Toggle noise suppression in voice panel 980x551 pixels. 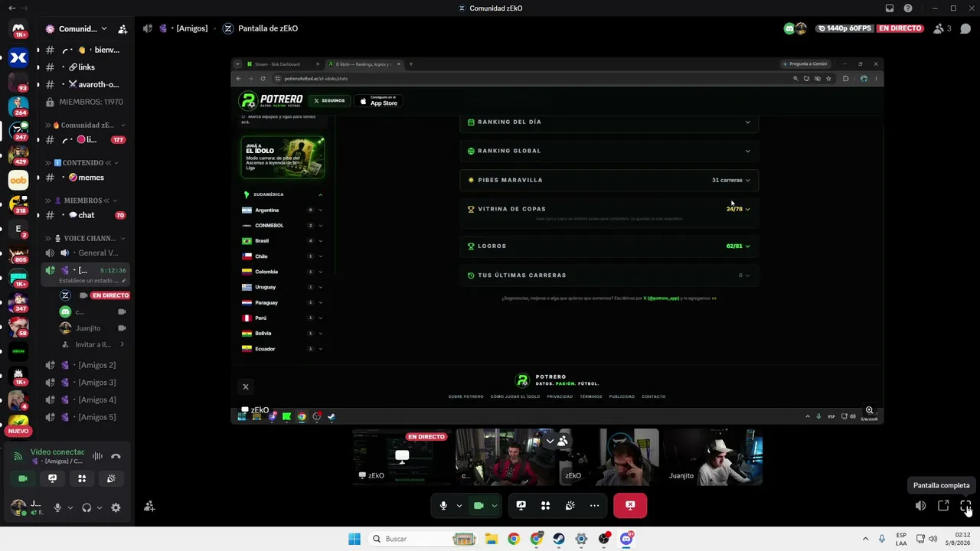click(x=97, y=456)
